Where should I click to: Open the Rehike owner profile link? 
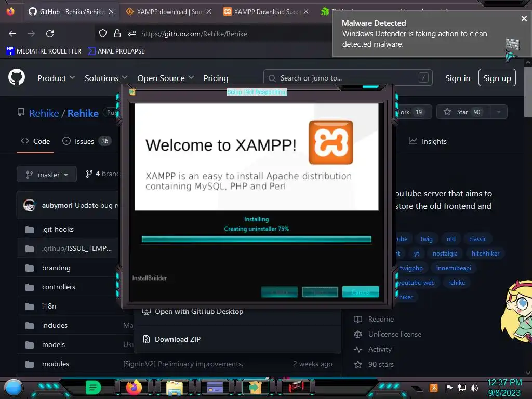point(44,113)
